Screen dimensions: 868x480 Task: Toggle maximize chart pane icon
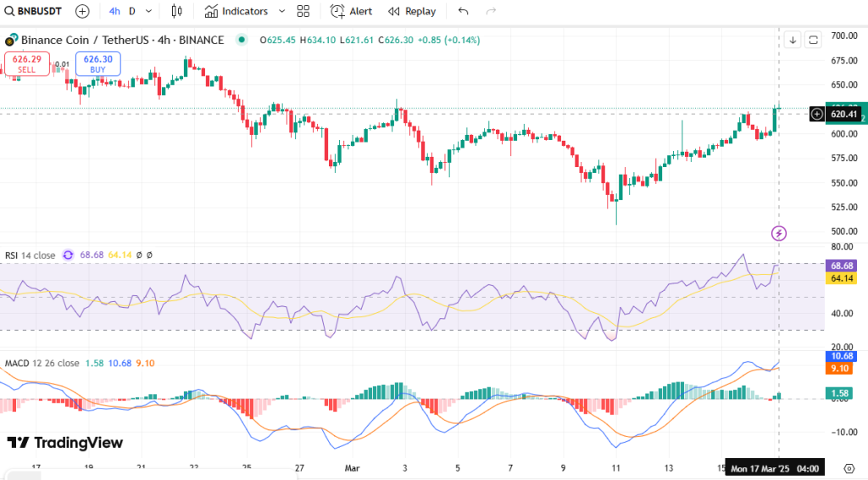click(813, 40)
